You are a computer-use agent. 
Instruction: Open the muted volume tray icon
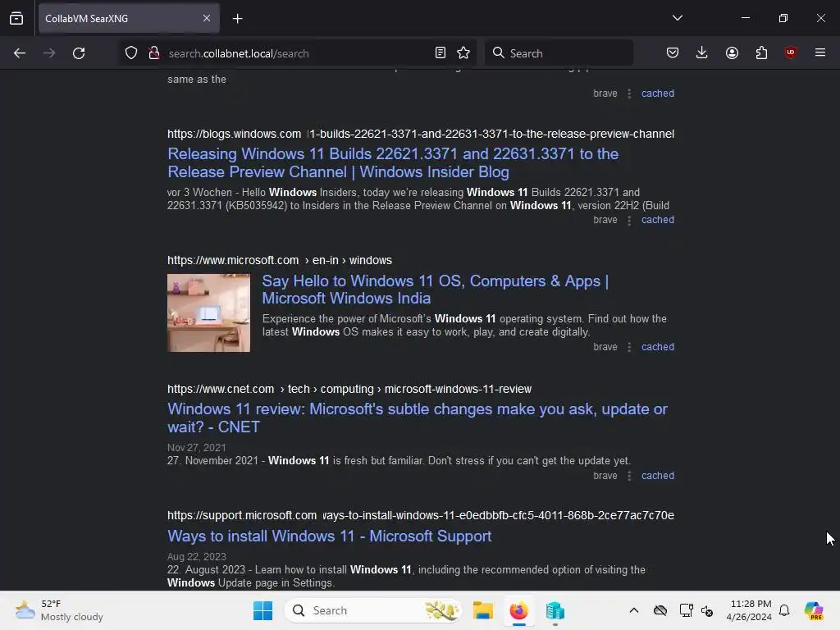[707, 610]
